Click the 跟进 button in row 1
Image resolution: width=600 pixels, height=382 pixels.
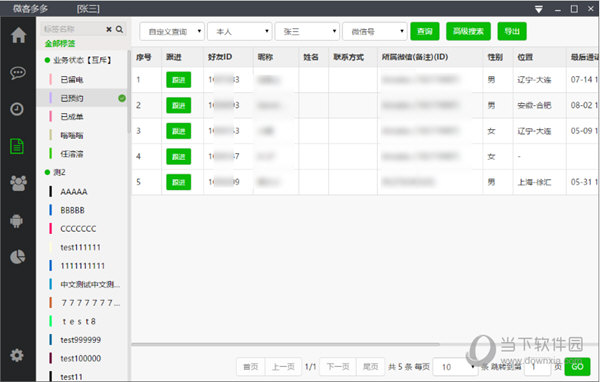(x=179, y=80)
